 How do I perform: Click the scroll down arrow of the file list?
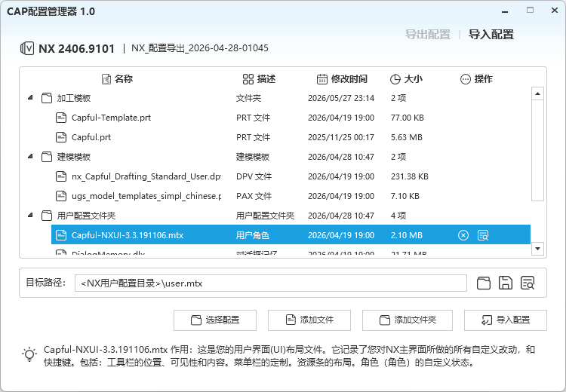pos(537,249)
